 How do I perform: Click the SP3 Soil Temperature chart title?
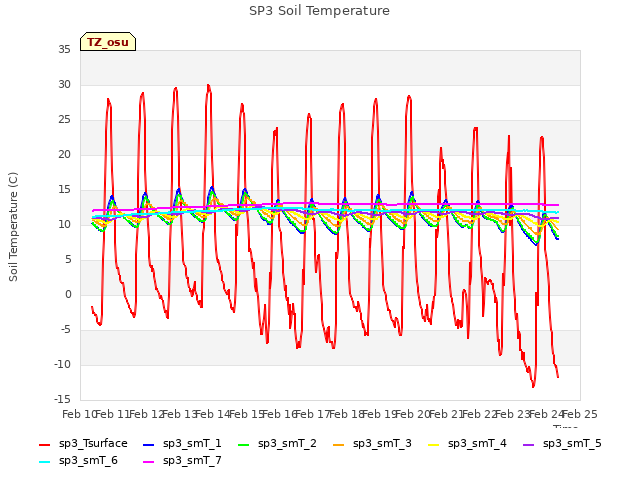click(319, 11)
